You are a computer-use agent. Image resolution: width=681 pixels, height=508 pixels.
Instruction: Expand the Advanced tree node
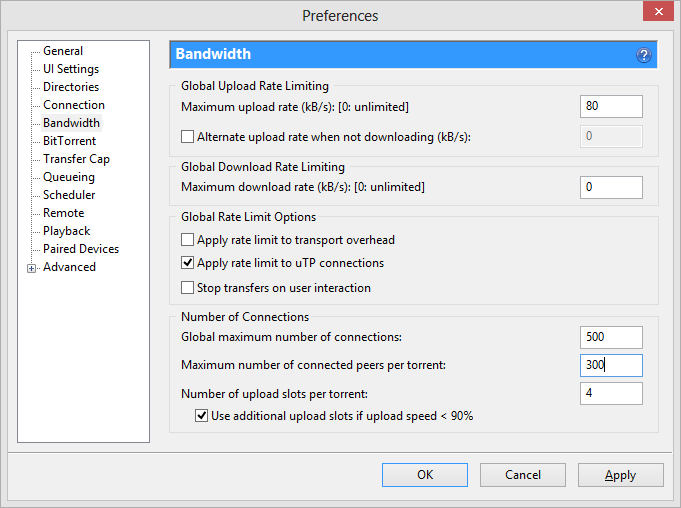click(31, 268)
